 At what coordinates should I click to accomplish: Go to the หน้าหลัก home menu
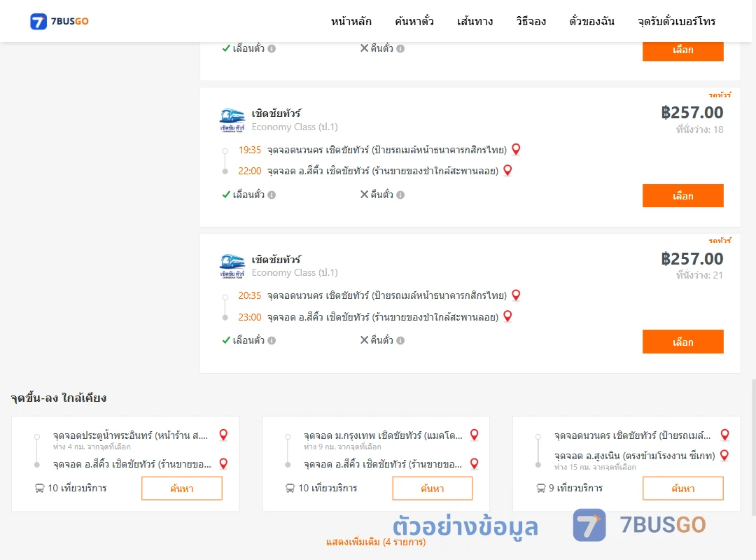point(351,21)
